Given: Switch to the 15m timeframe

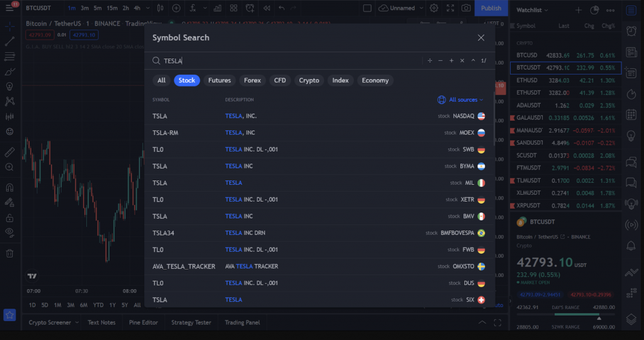Looking at the screenshot, I should click(112, 8).
